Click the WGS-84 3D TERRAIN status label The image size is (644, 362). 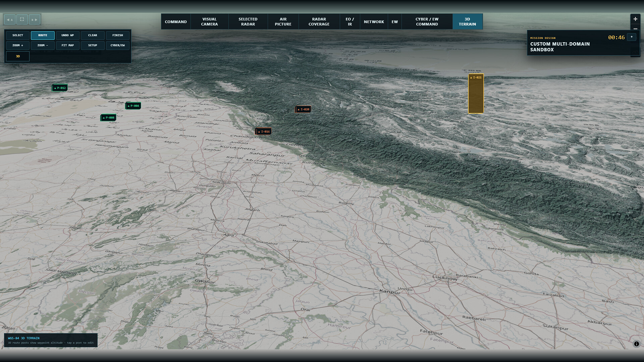(24, 338)
